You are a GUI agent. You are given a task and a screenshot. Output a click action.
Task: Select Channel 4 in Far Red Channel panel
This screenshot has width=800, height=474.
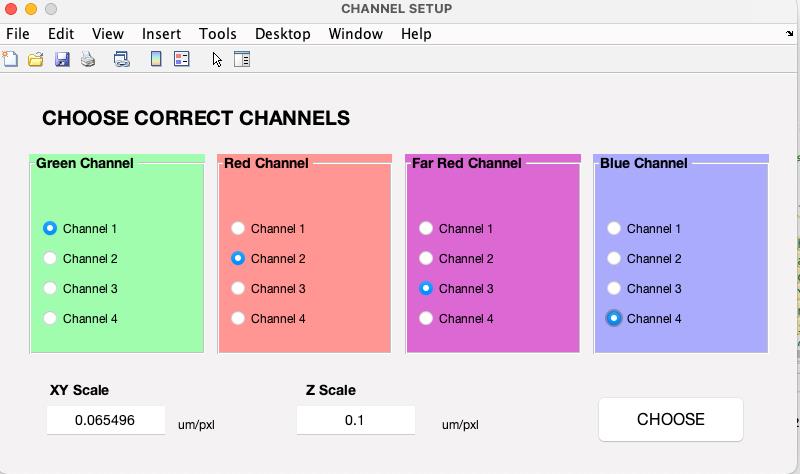click(456, 319)
